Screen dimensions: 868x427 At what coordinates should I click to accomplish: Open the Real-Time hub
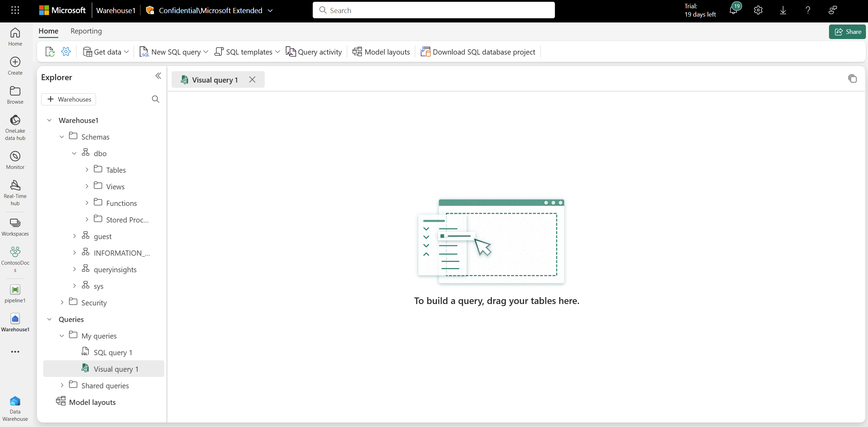coord(15,192)
